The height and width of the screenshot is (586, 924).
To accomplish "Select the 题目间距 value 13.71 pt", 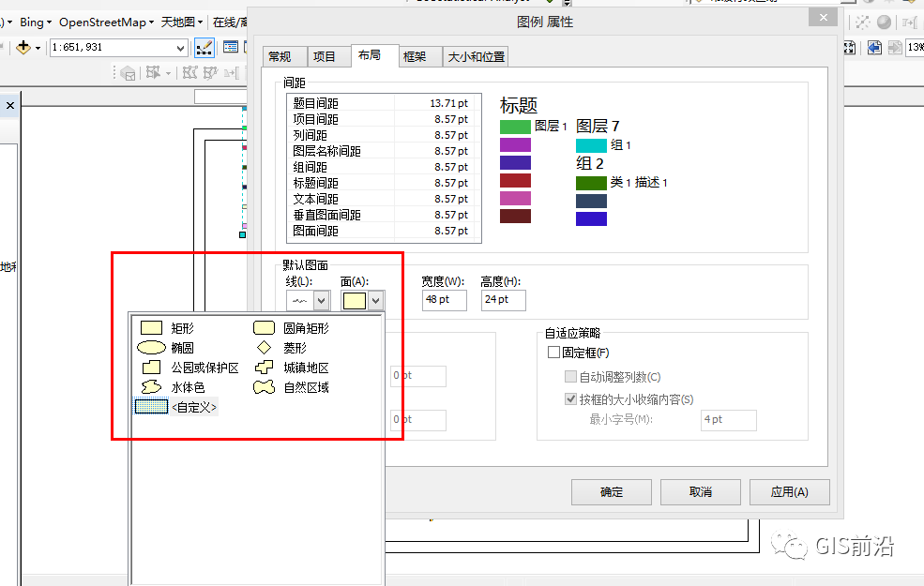I will click(448, 103).
